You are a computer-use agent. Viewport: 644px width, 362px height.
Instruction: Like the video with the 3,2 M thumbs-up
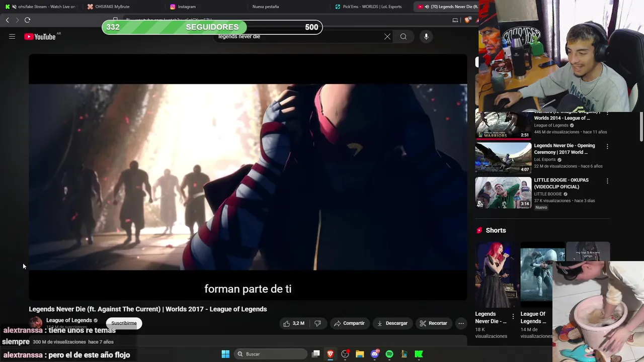pyautogui.click(x=294, y=323)
